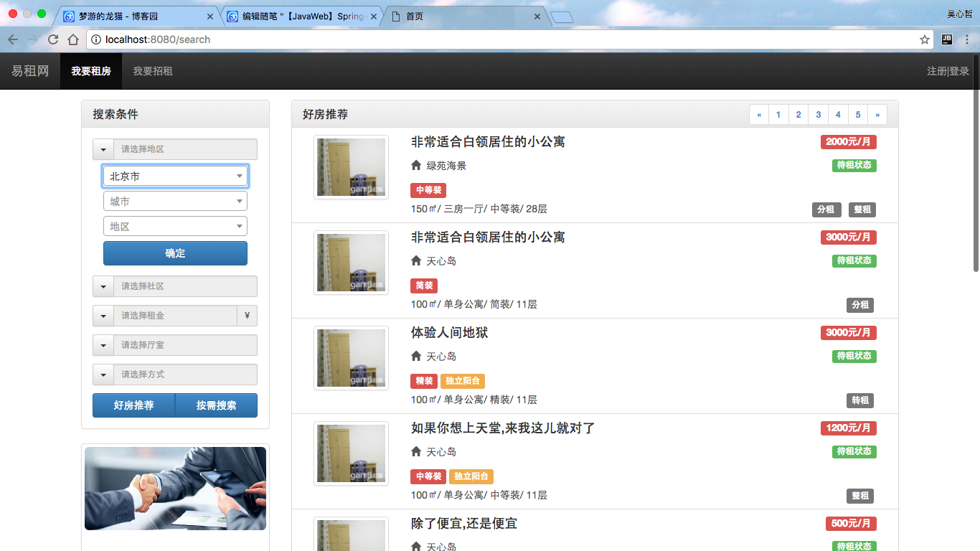This screenshot has width=980, height=551.
Task: Open the 我要租房 nav item
Action: point(91,71)
